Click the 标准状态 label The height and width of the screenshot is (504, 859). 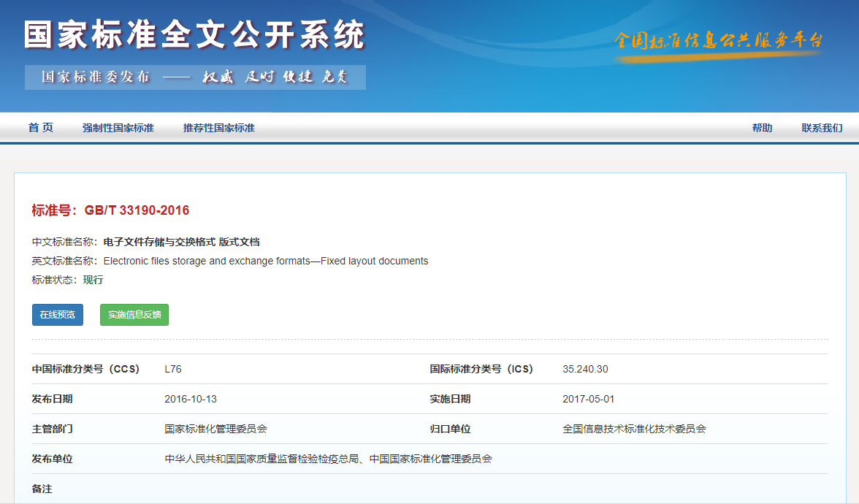click(x=55, y=280)
